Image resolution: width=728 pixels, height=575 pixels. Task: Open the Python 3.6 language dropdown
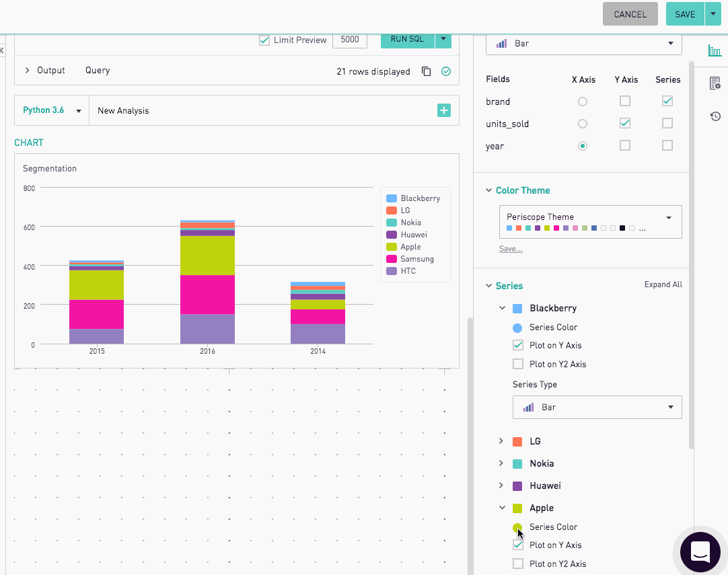[x=52, y=110]
